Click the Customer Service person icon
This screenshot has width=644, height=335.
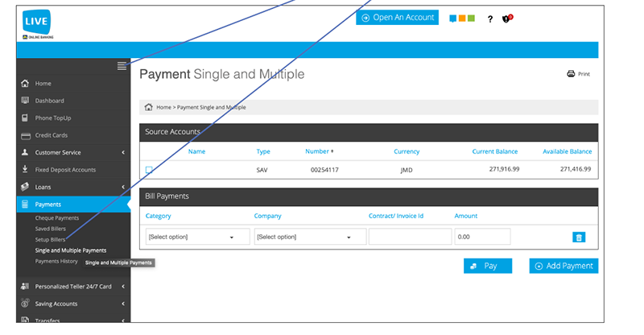coord(25,152)
